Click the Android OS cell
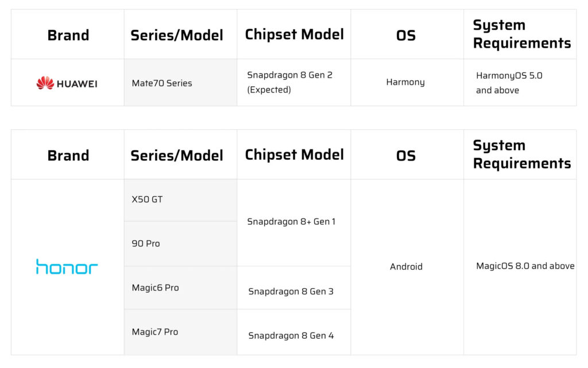The height and width of the screenshot is (368, 588). point(406,267)
